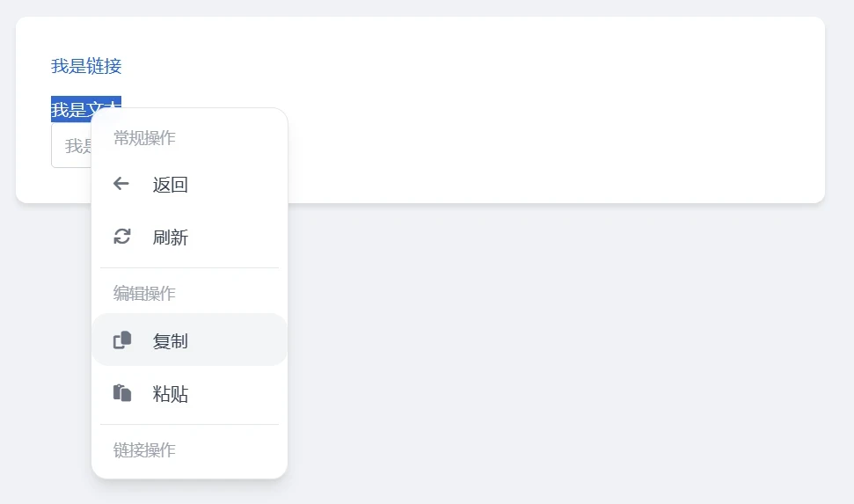The image size is (854, 504).
Task: Click divider line between 刷新 and 编辑操作
Action: pos(190,267)
